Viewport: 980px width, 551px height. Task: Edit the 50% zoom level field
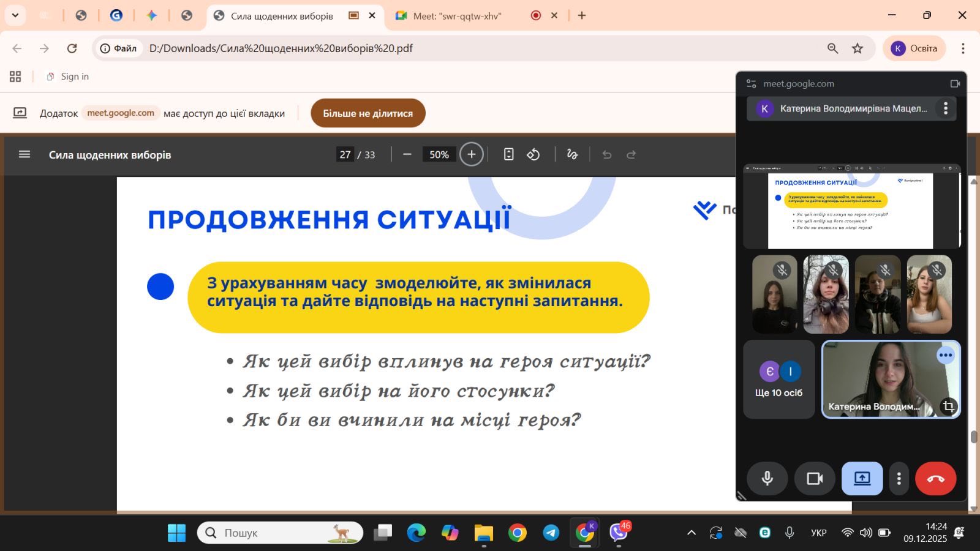(439, 154)
